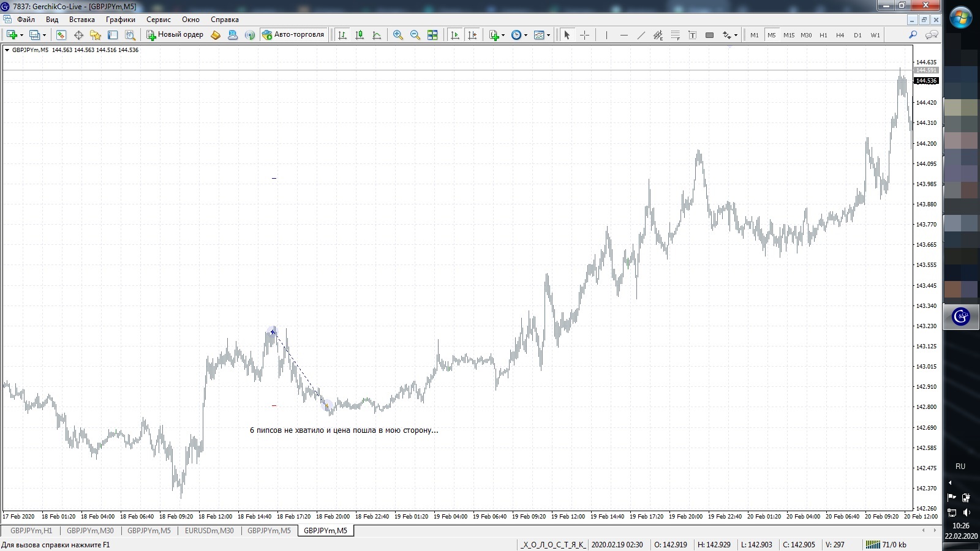Image resolution: width=980 pixels, height=551 pixels.
Task: Expand the arrows objects dropdown
Action: (736, 35)
